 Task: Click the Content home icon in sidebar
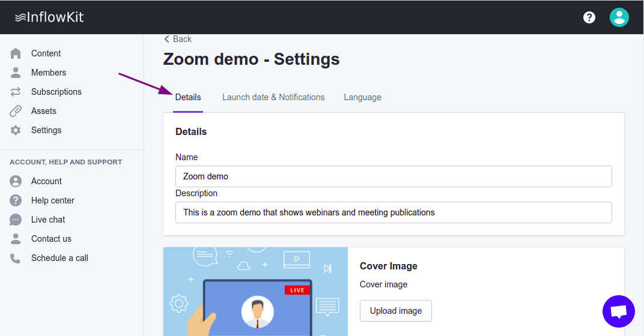coord(16,53)
